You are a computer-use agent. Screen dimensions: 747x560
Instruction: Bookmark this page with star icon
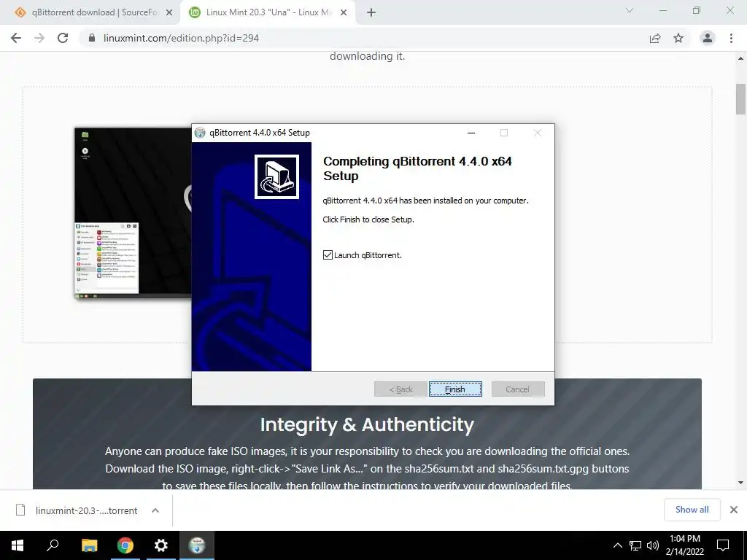click(x=678, y=38)
